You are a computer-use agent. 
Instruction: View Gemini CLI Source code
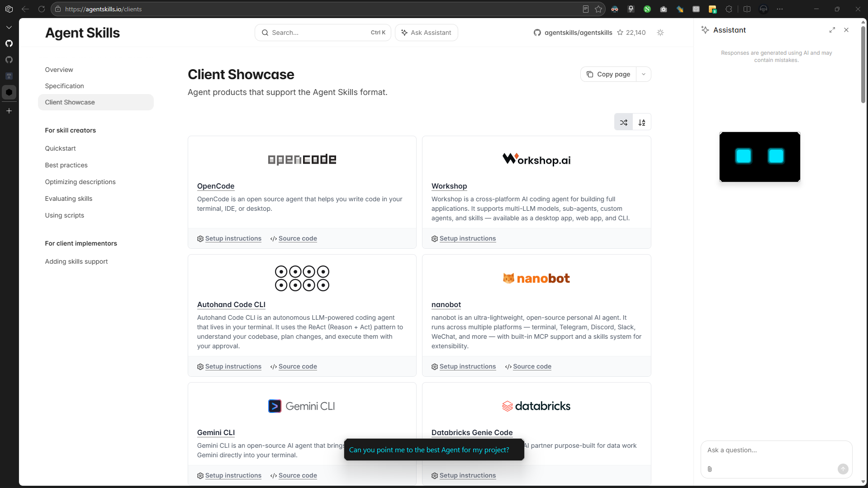tap(298, 475)
